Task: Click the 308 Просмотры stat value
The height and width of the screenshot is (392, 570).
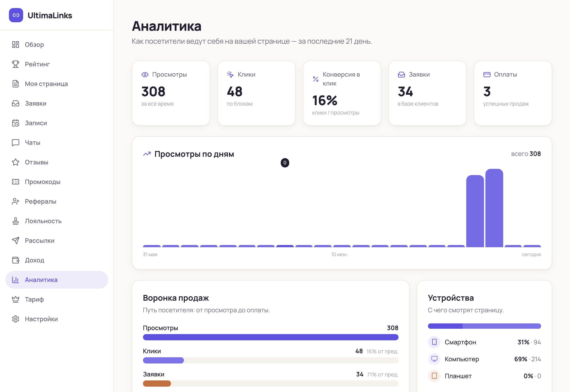Action: tap(153, 92)
